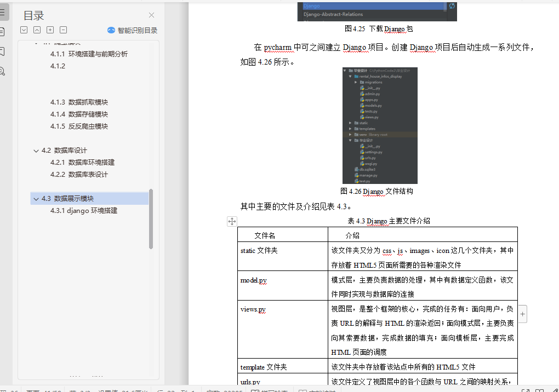Click the description cell starting 该文件夹中存放着该站点
559x392 pixels.
click(x=423, y=366)
